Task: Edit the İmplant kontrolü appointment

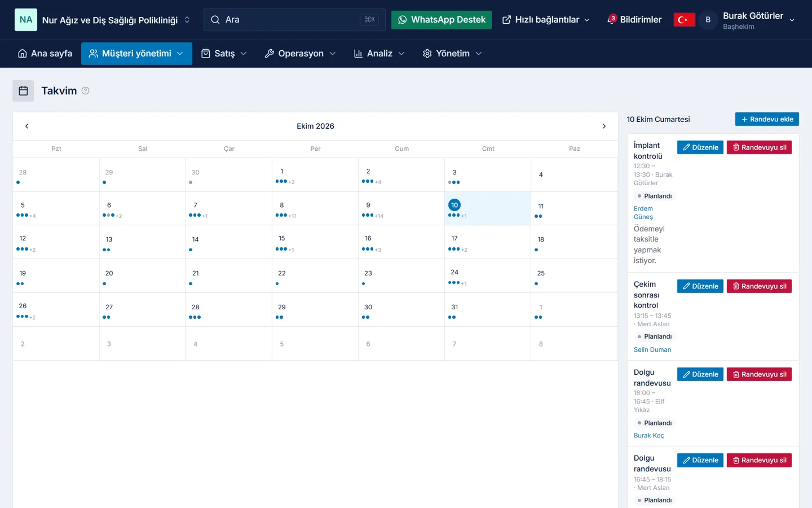Action: pos(700,147)
